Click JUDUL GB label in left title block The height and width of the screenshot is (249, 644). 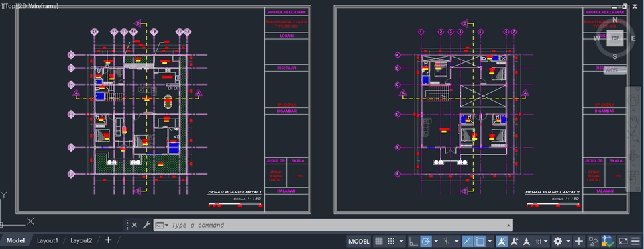276,160
